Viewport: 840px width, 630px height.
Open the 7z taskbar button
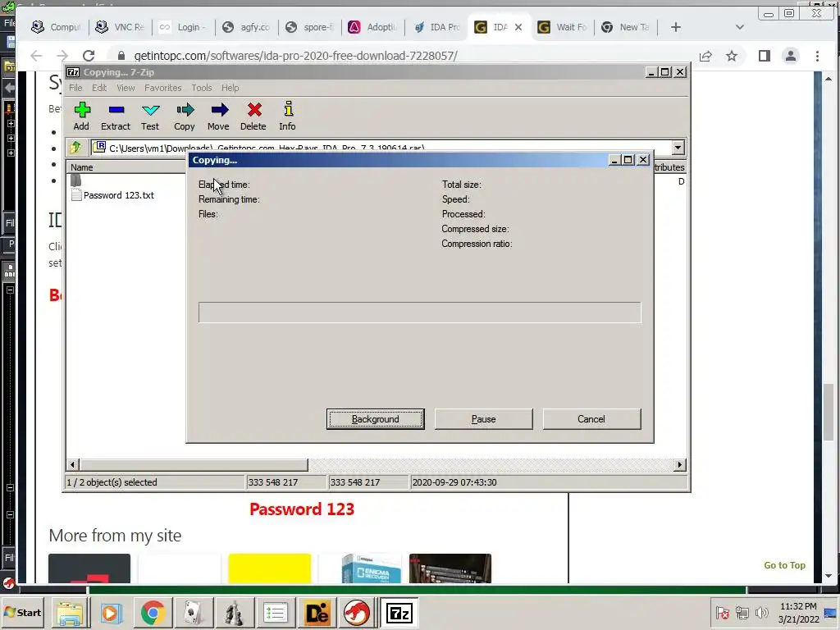(x=399, y=613)
